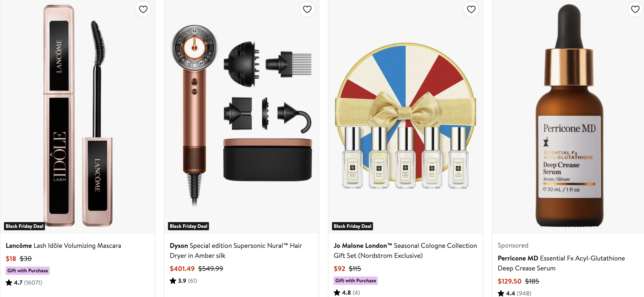The width and height of the screenshot is (644, 297).
Task: Open Perricone MD Deep Crease Serum title
Action: point(561,263)
